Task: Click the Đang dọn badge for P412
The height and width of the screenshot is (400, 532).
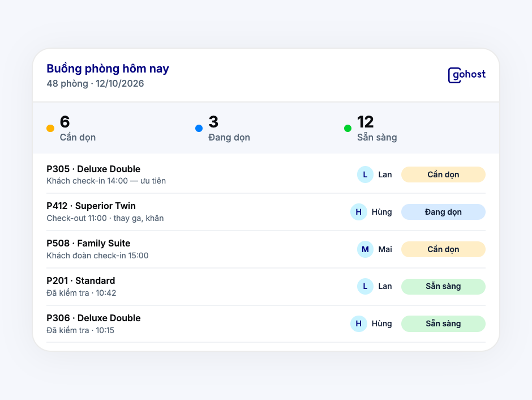Action: [x=443, y=212]
